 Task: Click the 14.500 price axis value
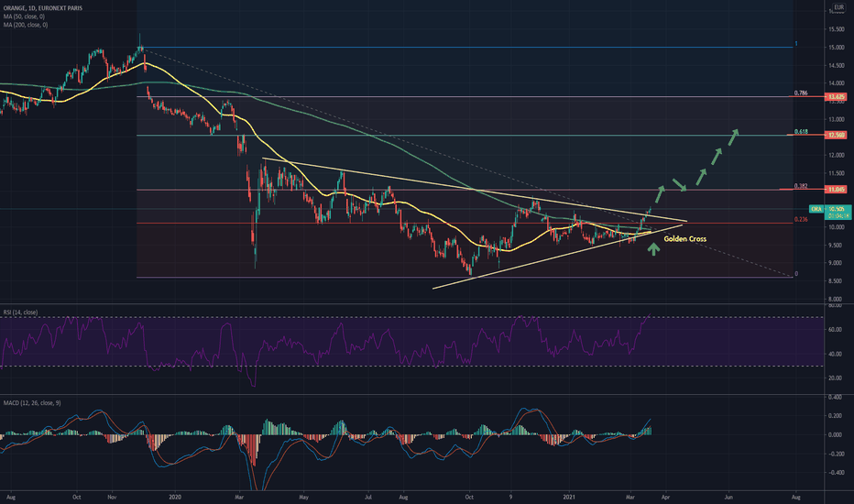(837, 66)
